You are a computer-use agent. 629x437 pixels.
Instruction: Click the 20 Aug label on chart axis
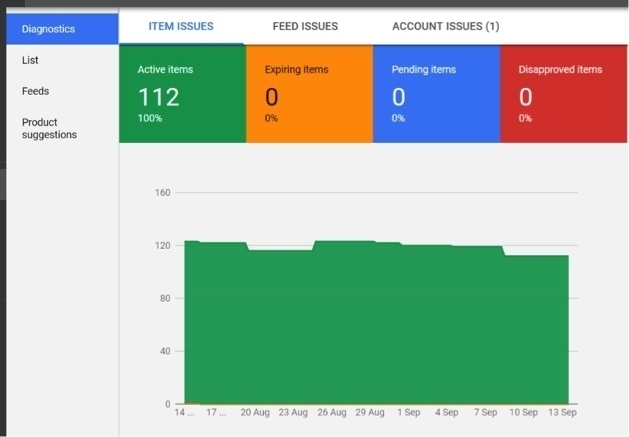click(255, 412)
